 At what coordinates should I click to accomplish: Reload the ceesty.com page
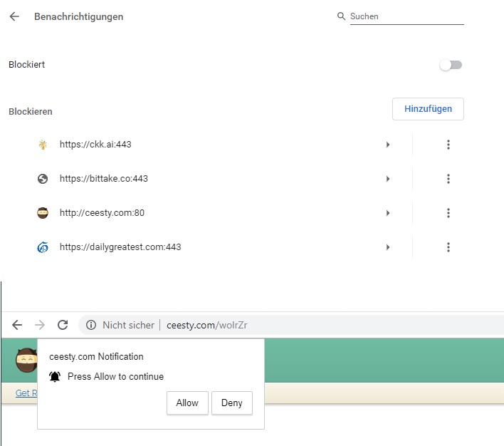(x=63, y=325)
